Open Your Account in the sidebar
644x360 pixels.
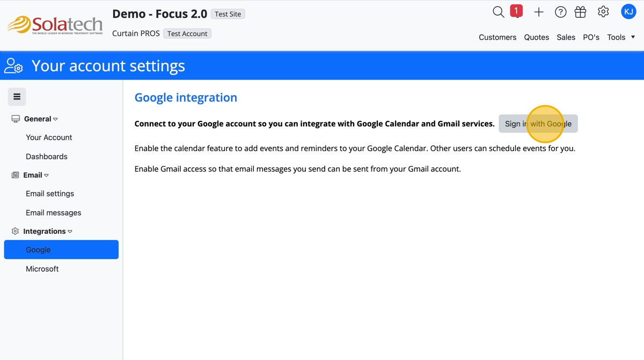pos(49,138)
